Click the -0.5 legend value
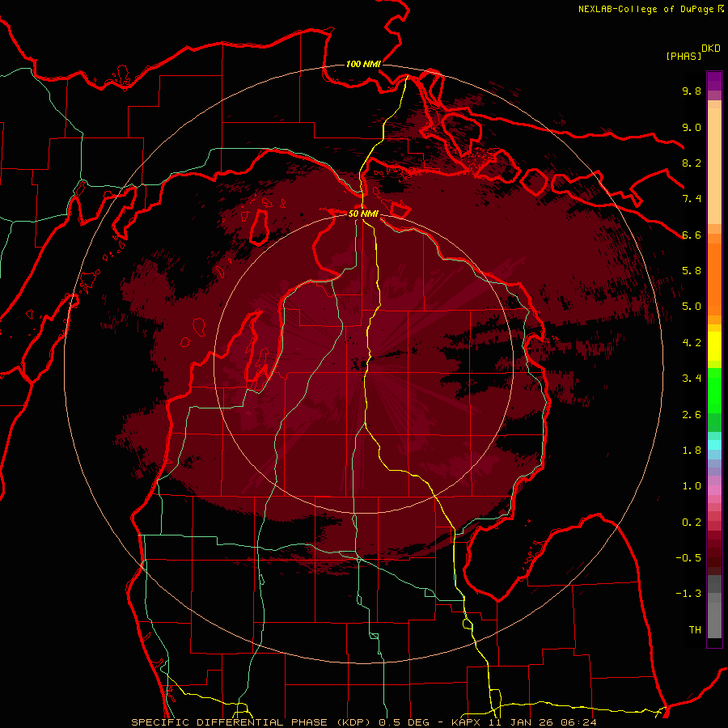This screenshot has width=728, height=728. click(688, 558)
